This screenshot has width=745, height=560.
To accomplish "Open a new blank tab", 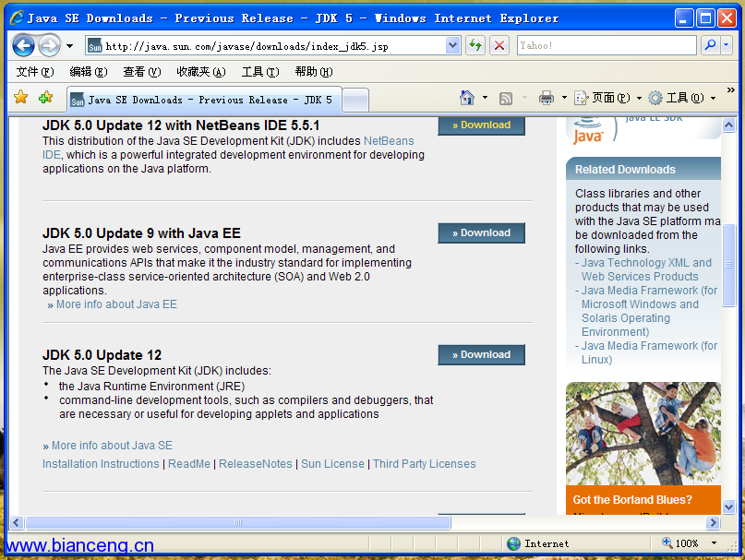I will coord(355,101).
